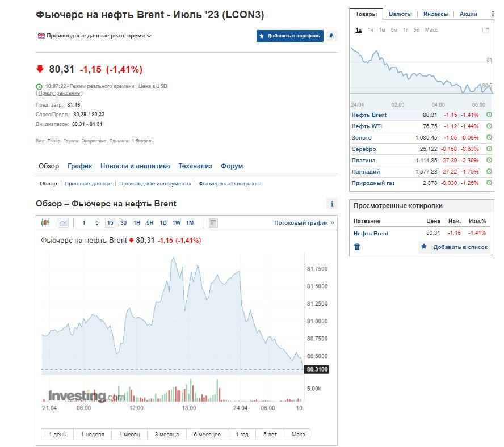Set the chart range to 3 месяца
The height and width of the screenshot is (447, 504).
166,434
